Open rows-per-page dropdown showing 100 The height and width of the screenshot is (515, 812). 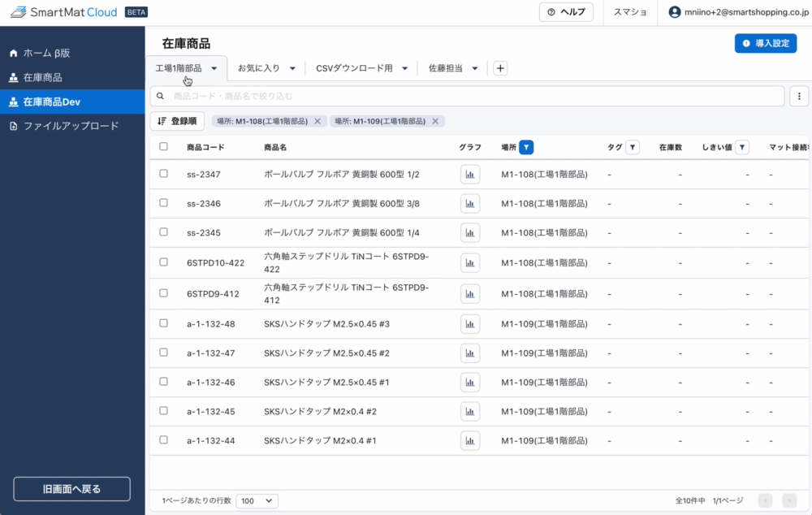click(257, 501)
